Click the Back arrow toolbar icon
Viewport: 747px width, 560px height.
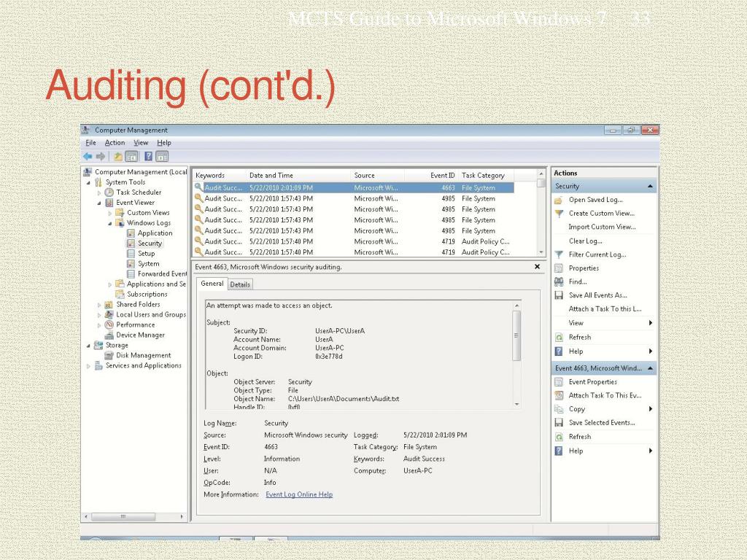(x=88, y=156)
